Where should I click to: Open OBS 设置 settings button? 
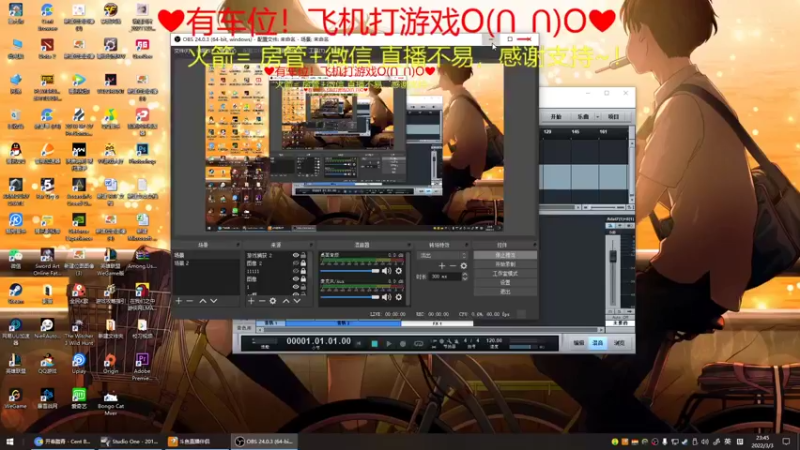[x=505, y=283]
